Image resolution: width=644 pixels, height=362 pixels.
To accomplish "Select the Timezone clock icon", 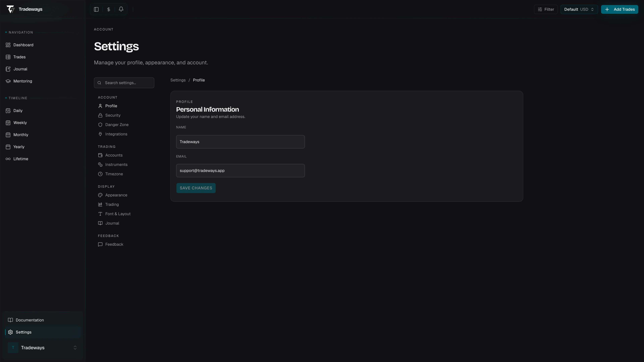I will pyautogui.click(x=100, y=174).
